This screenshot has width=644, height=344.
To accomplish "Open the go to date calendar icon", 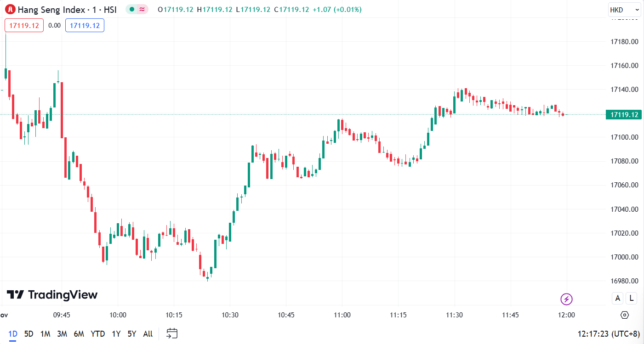I will pyautogui.click(x=172, y=333).
